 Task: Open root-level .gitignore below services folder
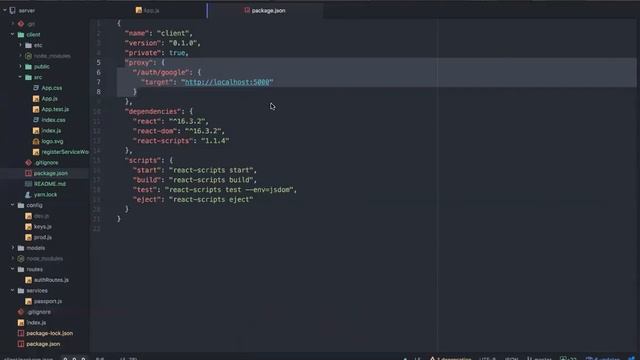[39, 312]
